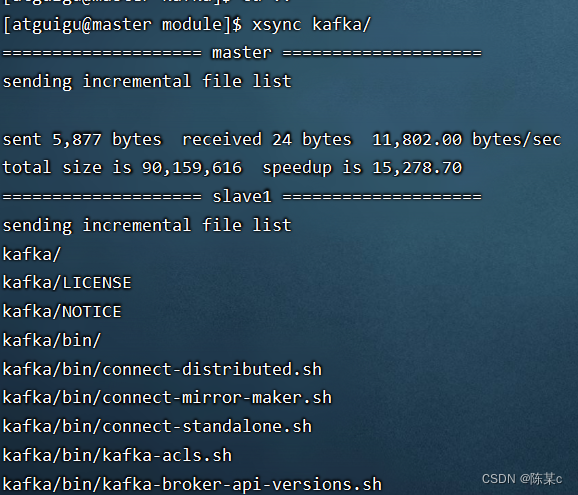The image size is (578, 495).
Task: Click the 'received 24 bytes' text
Action: tap(267, 140)
